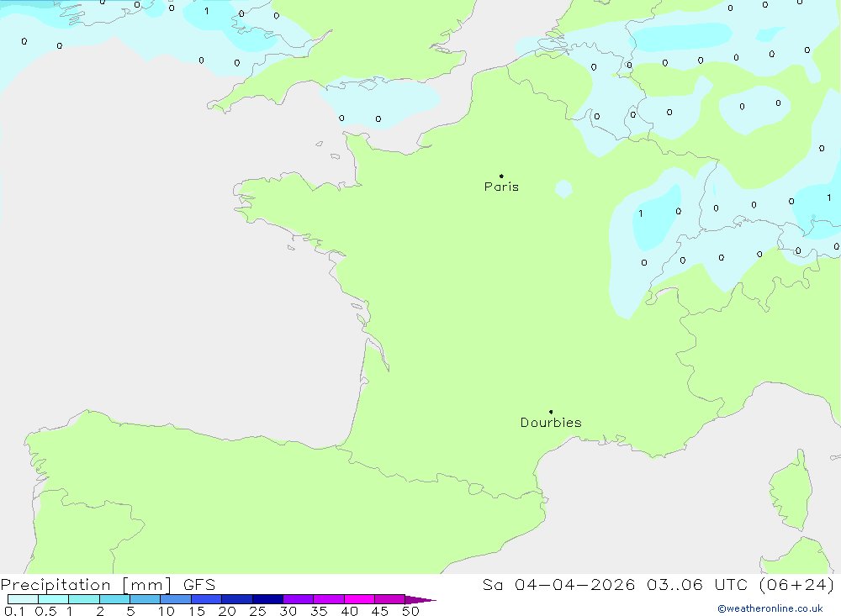Pick the legend swatch between 0.1 and 0.5
841x616 pixels.
tap(23, 599)
